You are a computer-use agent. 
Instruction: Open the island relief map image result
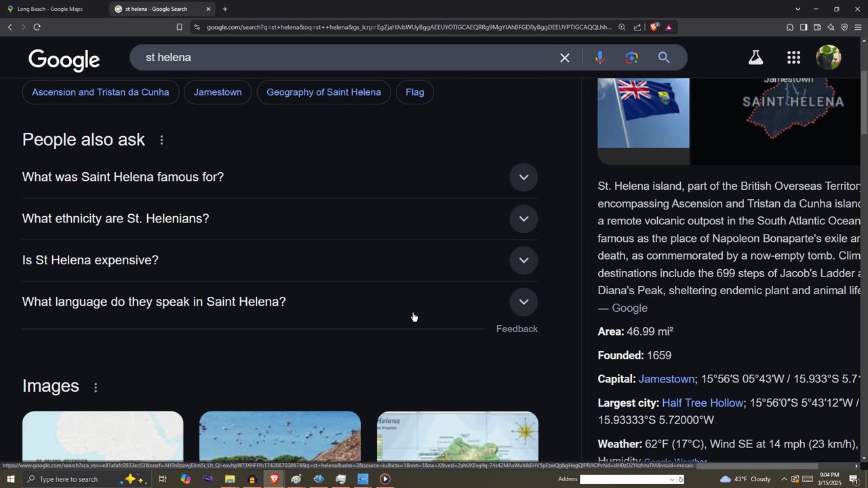[458, 436]
